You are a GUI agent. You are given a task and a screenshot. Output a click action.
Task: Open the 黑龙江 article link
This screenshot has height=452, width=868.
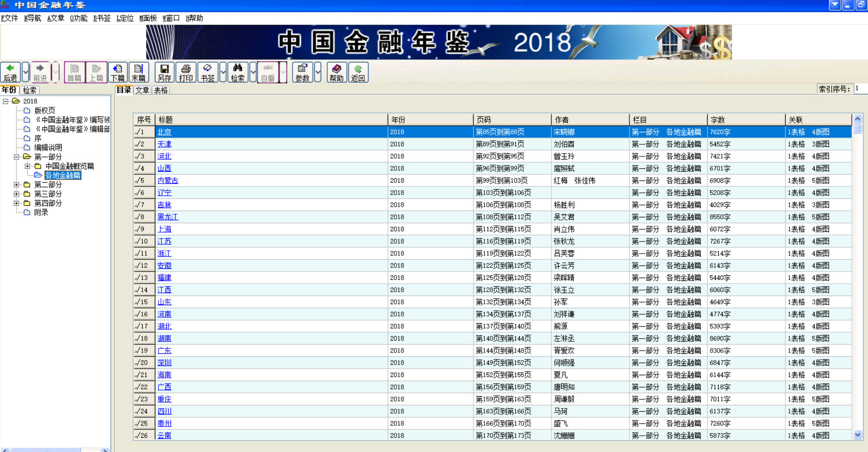tap(168, 217)
